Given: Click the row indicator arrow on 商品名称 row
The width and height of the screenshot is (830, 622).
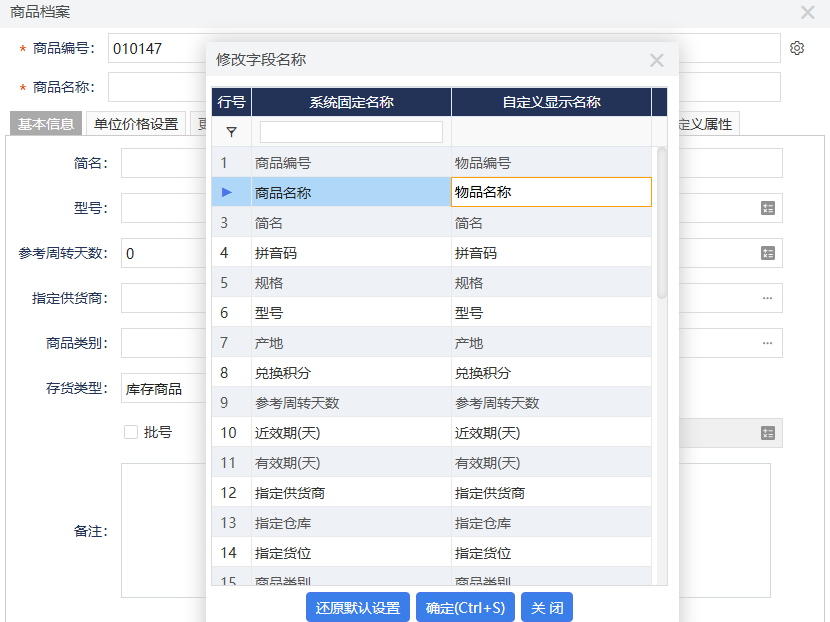Looking at the screenshot, I should tap(228, 190).
